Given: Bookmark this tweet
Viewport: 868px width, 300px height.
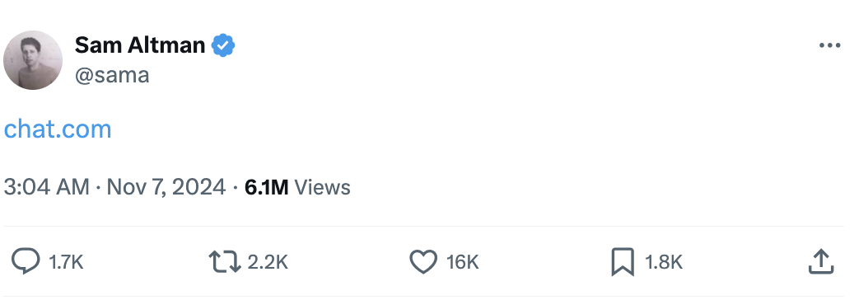Looking at the screenshot, I should click(623, 262).
